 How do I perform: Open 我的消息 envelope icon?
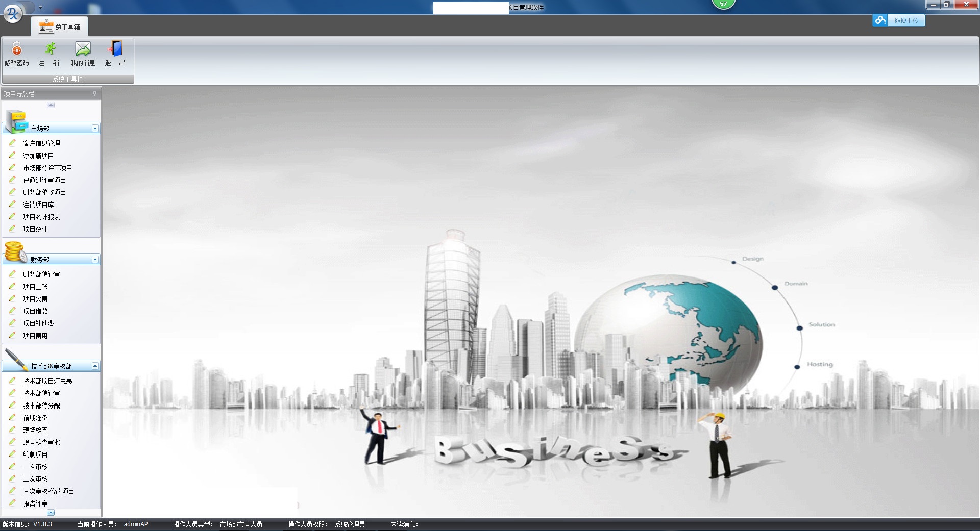[x=83, y=49]
